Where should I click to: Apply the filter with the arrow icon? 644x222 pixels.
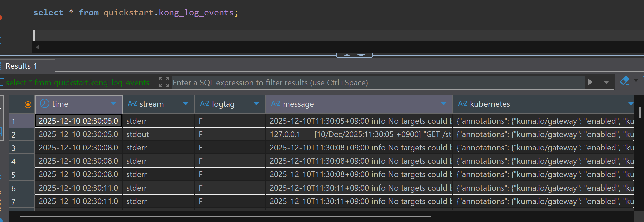click(591, 82)
